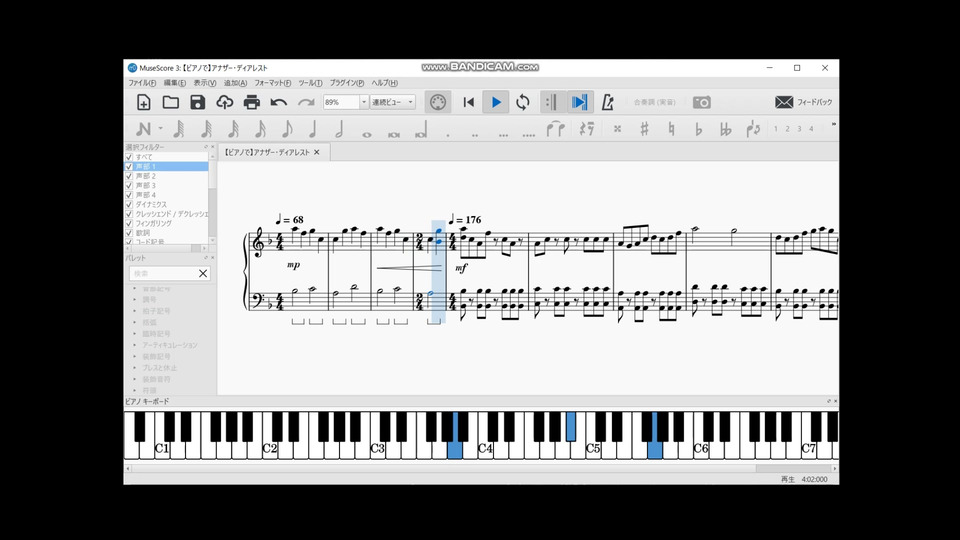Image resolution: width=960 pixels, height=540 pixels.
Task: Select the quarter note duration
Action: tap(313, 129)
